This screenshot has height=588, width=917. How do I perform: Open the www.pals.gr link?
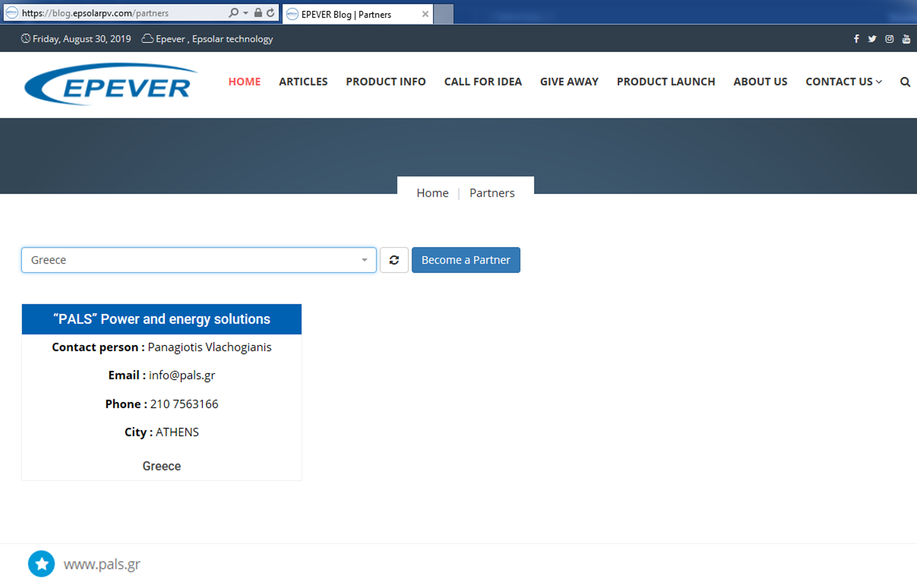pyautogui.click(x=102, y=564)
